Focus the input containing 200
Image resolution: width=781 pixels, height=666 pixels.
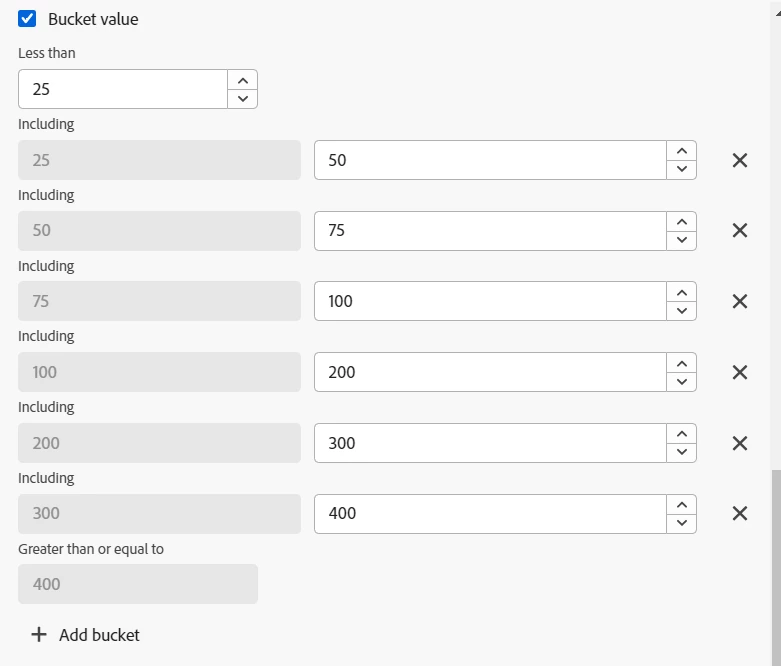coord(490,372)
